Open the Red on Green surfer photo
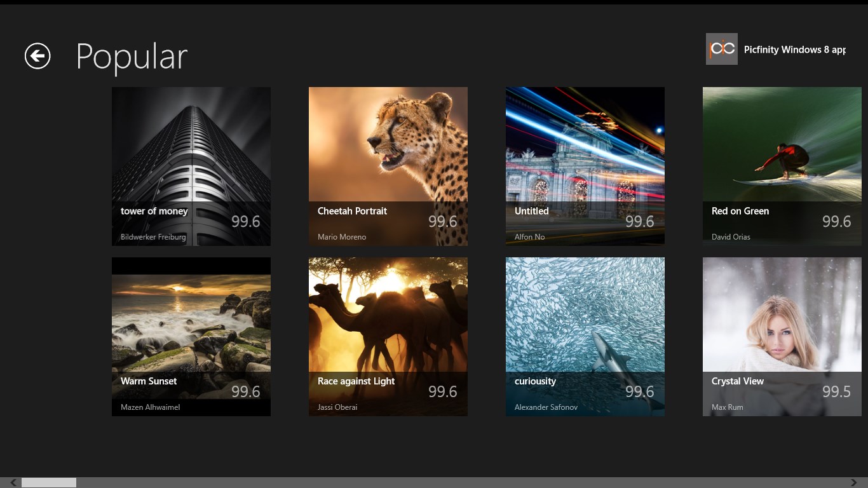 tap(782, 166)
